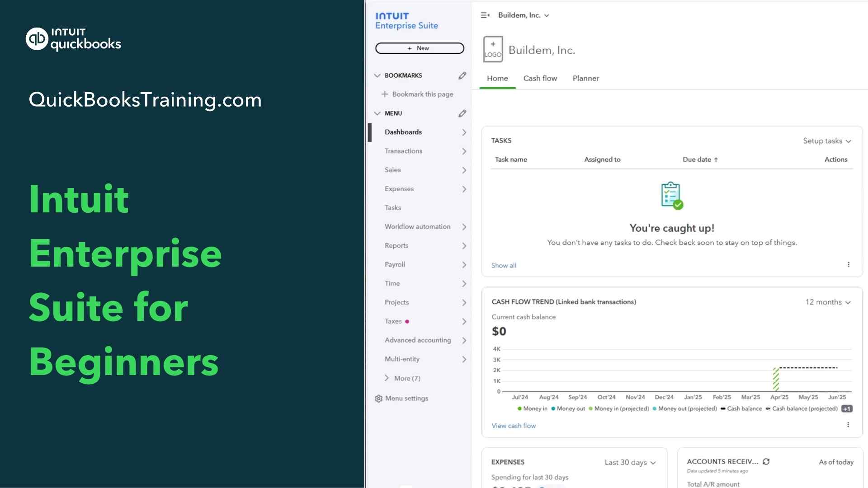Open the Buildem, Inc. company dropdown
Viewport: 868px width, 488px height.
[524, 15]
